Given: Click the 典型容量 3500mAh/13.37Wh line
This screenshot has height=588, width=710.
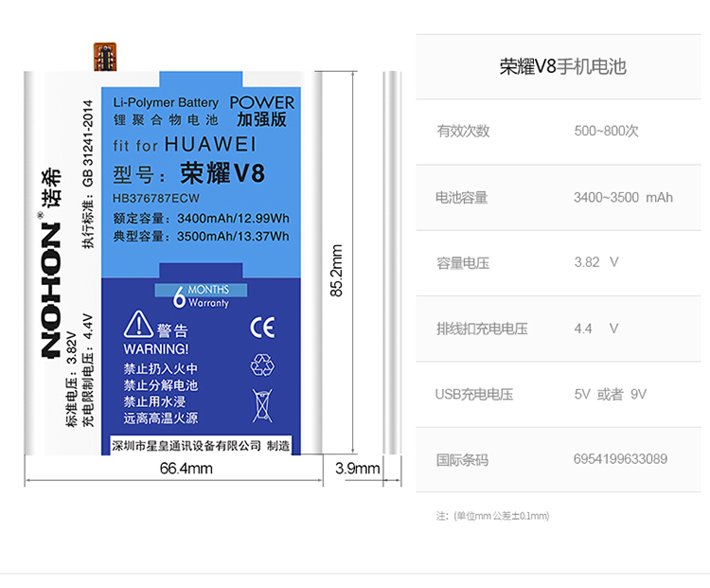Looking at the screenshot, I should click(x=201, y=236).
